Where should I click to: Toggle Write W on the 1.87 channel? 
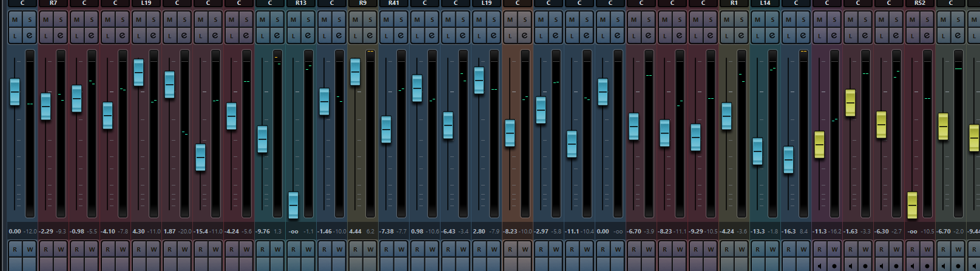[x=184, y=249]
